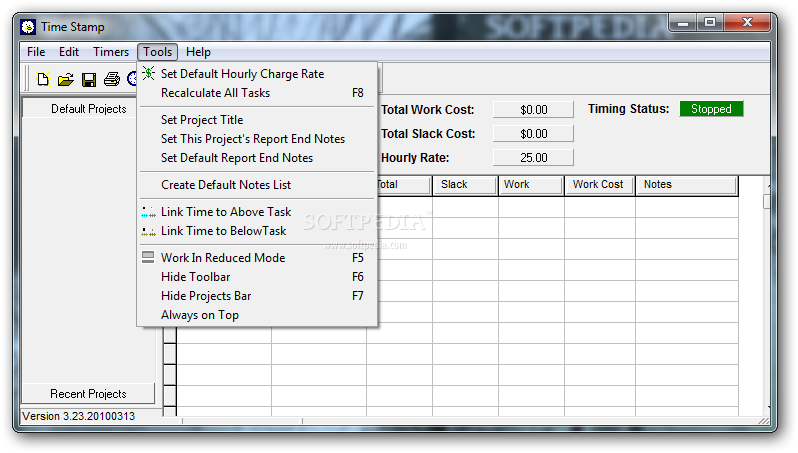Click the Work In Reduced Mode icon

point(148,258)
